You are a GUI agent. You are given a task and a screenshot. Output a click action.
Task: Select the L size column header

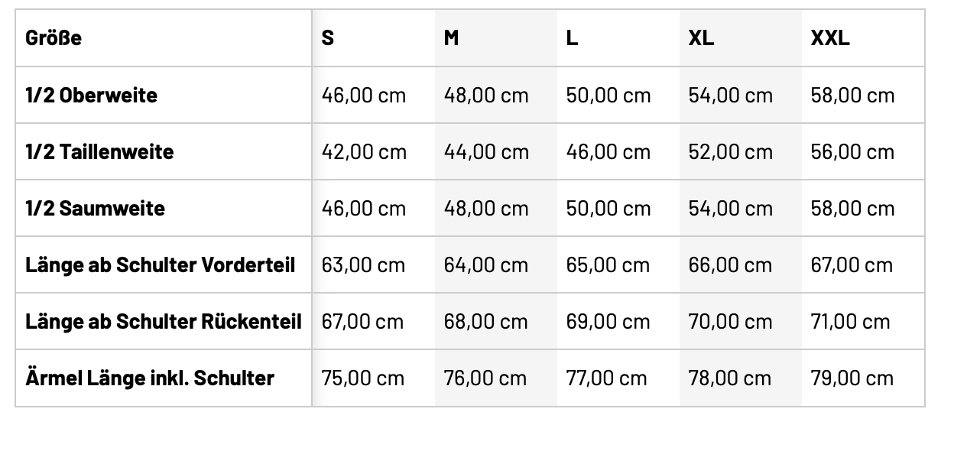(x=572, y=37)
